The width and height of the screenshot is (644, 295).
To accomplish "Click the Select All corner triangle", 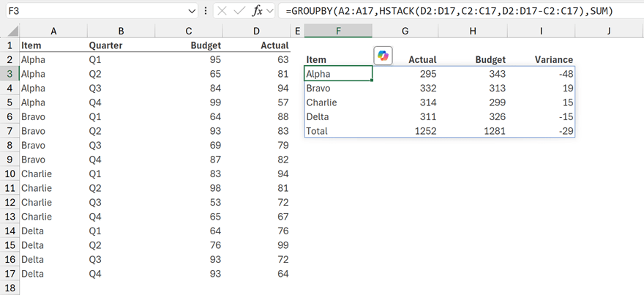I will [12, 31].
